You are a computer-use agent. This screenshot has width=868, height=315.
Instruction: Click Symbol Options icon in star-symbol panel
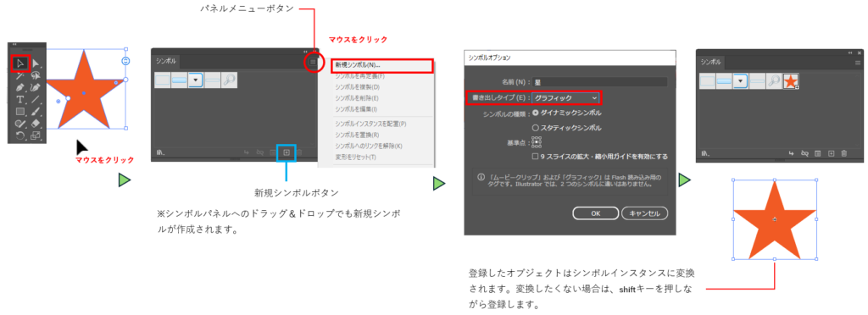818,153
